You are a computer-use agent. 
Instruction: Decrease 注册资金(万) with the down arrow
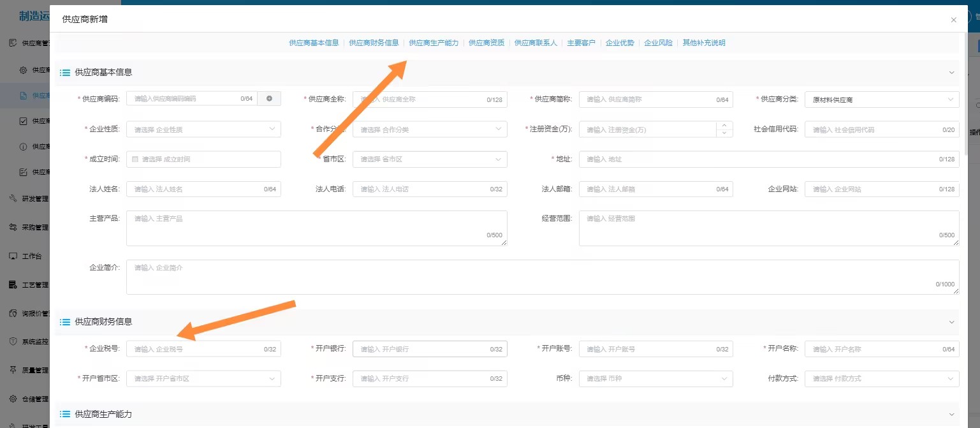pos(724,133)
